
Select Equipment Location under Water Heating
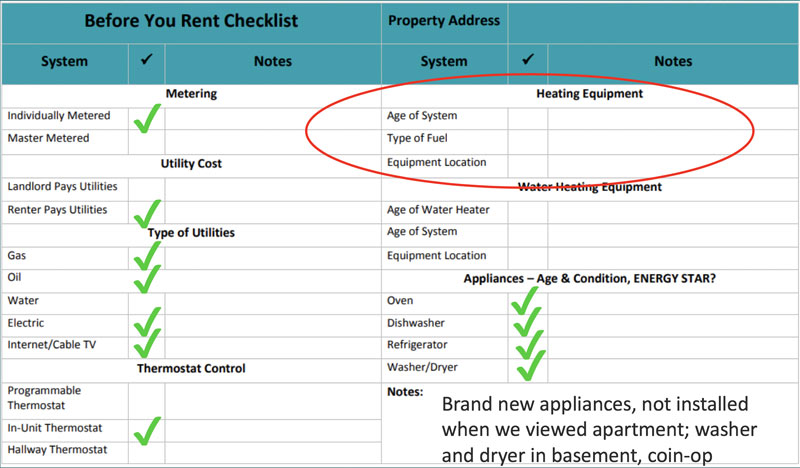(436, 256)
